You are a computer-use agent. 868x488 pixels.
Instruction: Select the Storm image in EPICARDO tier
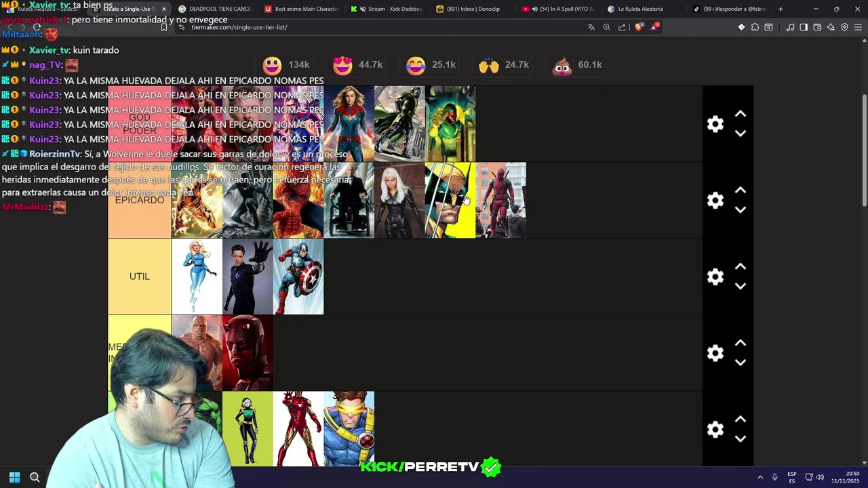point(399,201)
